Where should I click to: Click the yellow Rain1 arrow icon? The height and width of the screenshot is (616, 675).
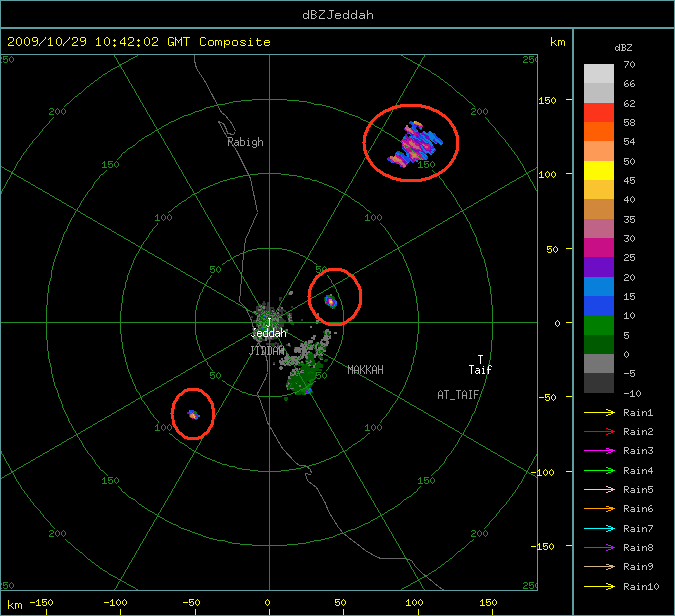(x=599, y=412)
